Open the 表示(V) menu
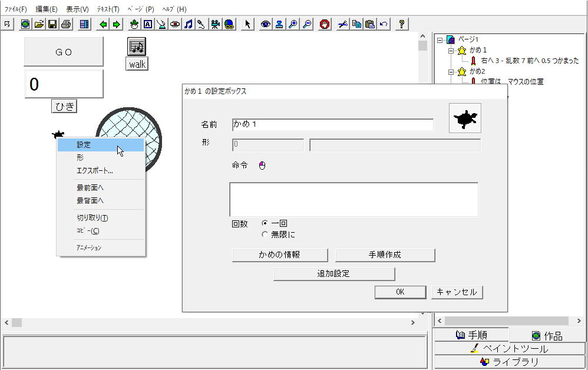 point(77,9)
